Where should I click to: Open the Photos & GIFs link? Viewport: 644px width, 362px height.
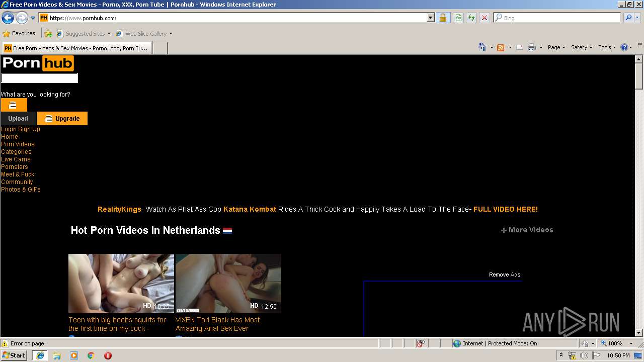coord(21,190)
